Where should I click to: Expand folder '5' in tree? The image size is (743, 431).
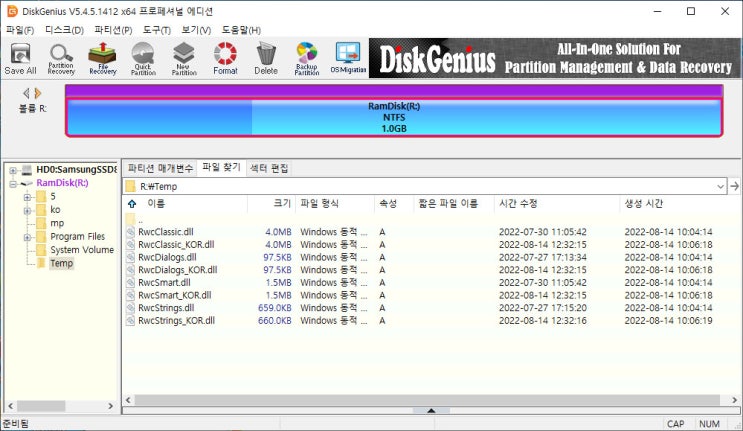pos(27,197)
